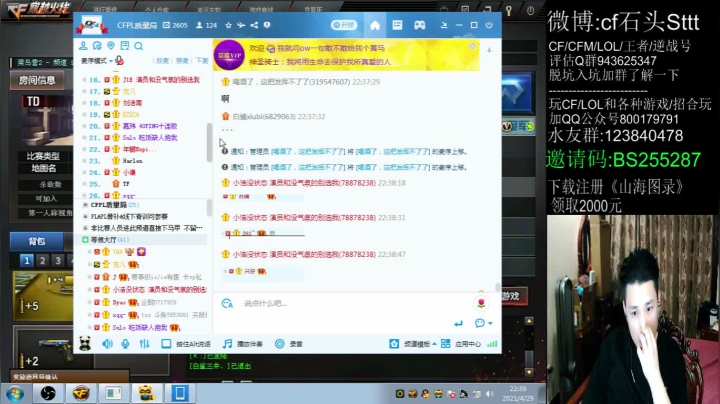This screenshot has width=720, height=404.
Task: Click the enter-arrow send icon
Action: pyautogui.click(x=458, y=323)
